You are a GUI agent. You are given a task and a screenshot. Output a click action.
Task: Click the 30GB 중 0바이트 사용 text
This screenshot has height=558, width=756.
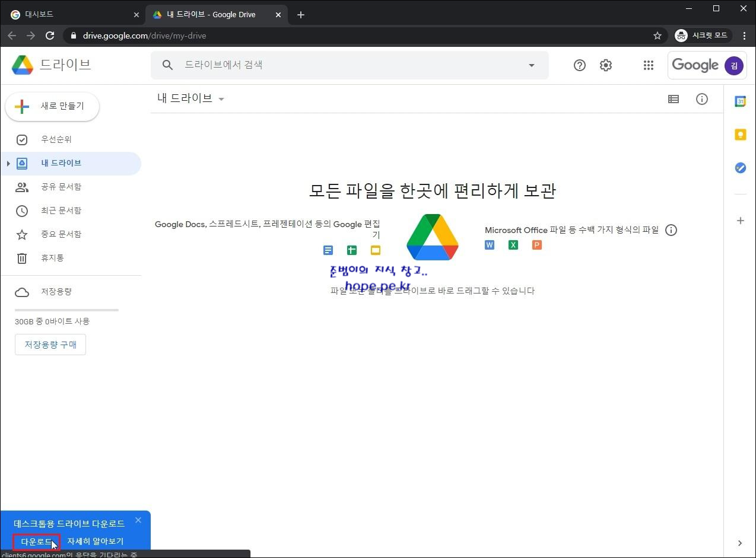click(x=52, y=321)
